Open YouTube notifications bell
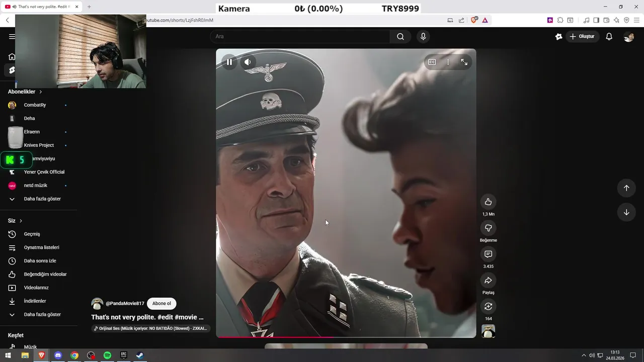Screen dimensions: 644x362 pos(609,36)
